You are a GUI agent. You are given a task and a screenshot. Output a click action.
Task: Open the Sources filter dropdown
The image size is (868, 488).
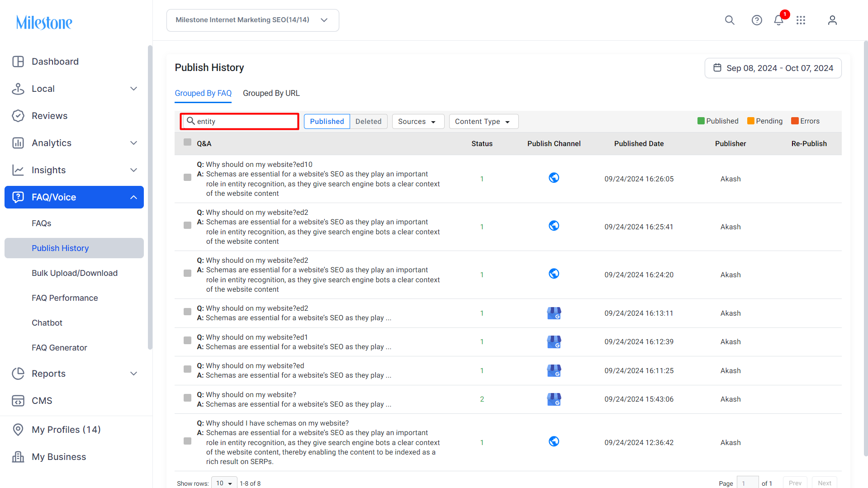point(418,121)
